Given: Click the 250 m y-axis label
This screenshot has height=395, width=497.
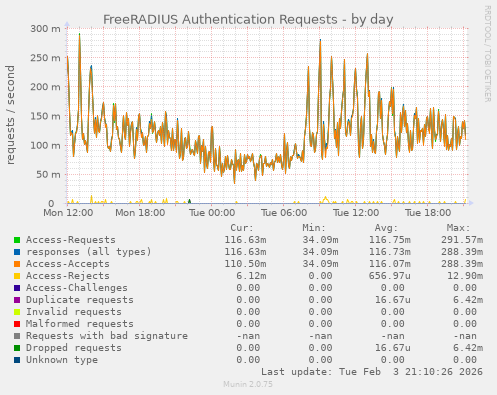Looking at the screenshot, I should coord(45,58).
